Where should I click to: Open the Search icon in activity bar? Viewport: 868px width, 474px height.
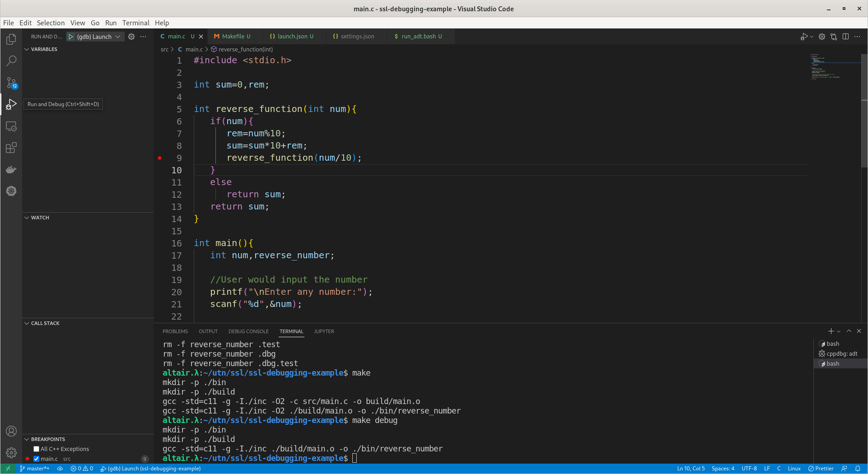(11, 60)
